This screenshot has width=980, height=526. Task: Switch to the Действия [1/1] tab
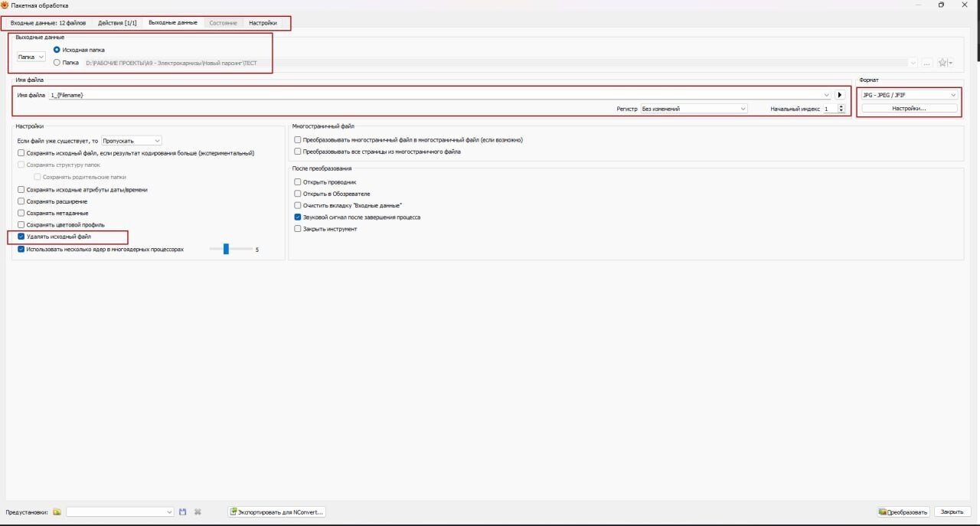click(x=117, y=23)
